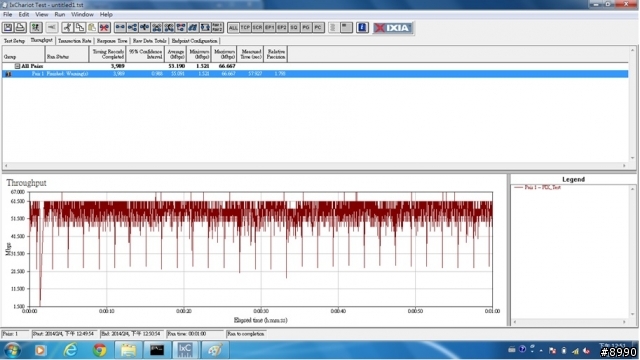Click the Measured Time (sec) column header
Image resolution: width=640 pixels, height=360 pixels.
(x=250, y=54)
